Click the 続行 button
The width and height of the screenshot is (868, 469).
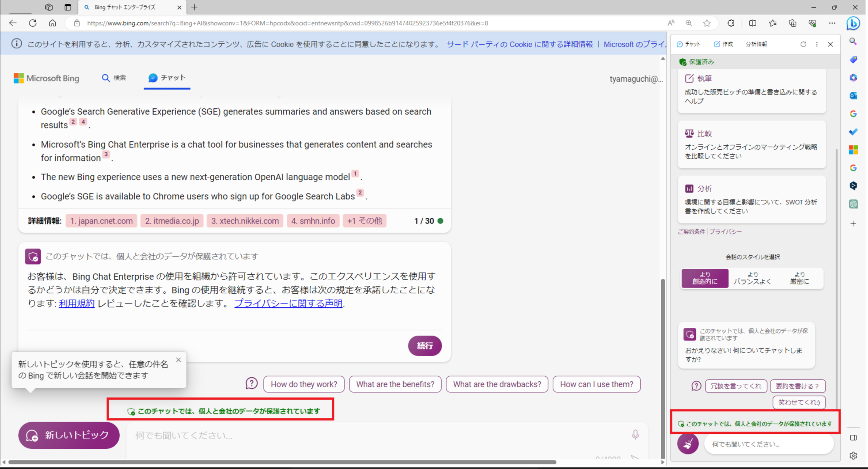click(x=425, y=346)
